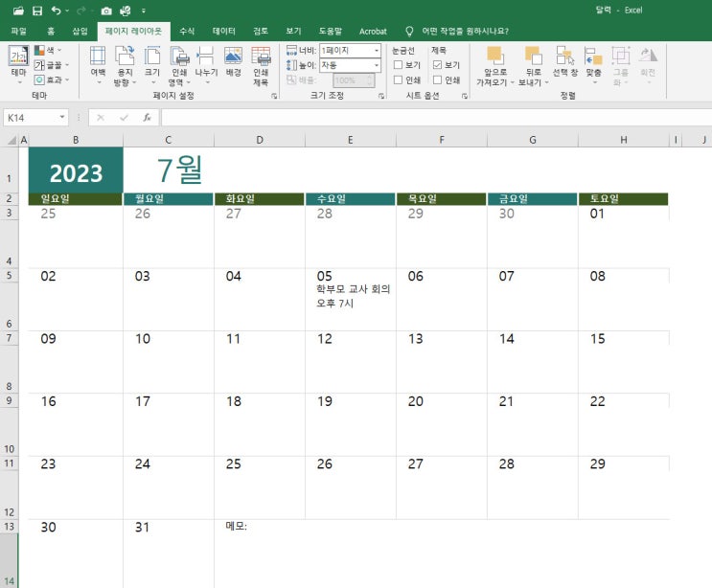Select the 학부모 교사 회의 note cell
This screenshot has width=712, height=588.
pos(350,305)
